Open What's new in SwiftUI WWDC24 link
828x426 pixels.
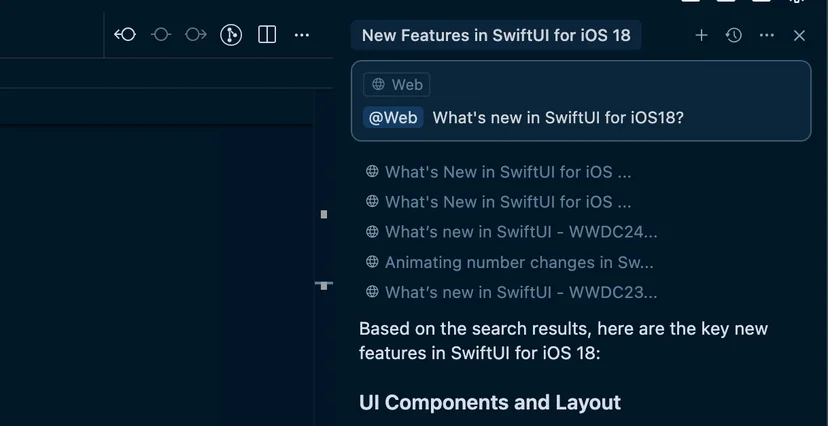pos(521,232)
